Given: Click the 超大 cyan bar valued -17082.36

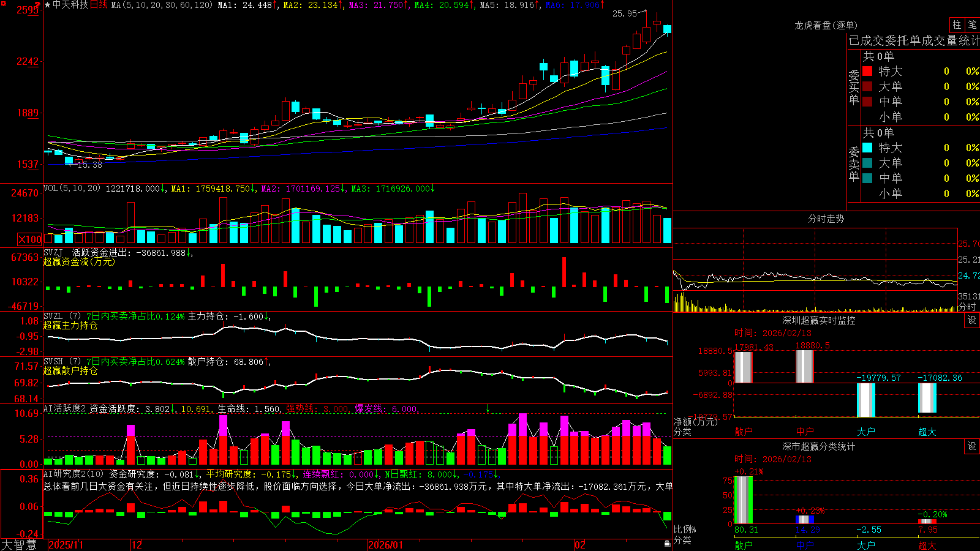Looking at the screenshot, I should (927, 398).
